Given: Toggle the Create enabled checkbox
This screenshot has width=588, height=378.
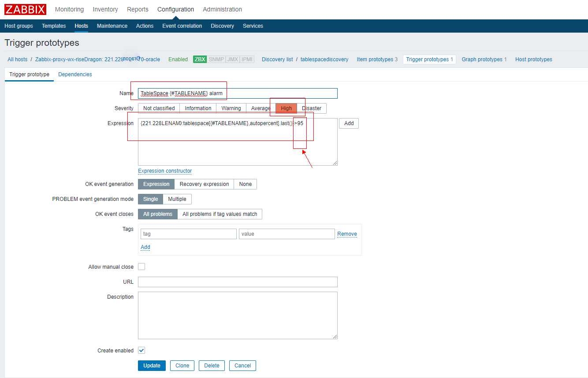Looking at the screenshot, I should (x=141, y=350).
